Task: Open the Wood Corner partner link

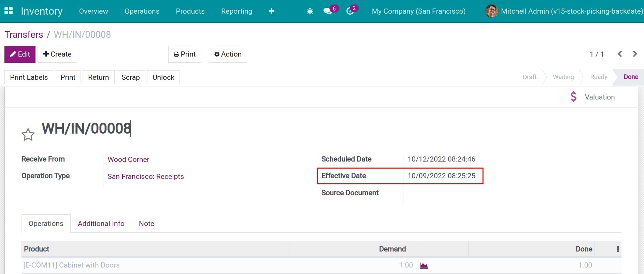Action: pos(128,159)
